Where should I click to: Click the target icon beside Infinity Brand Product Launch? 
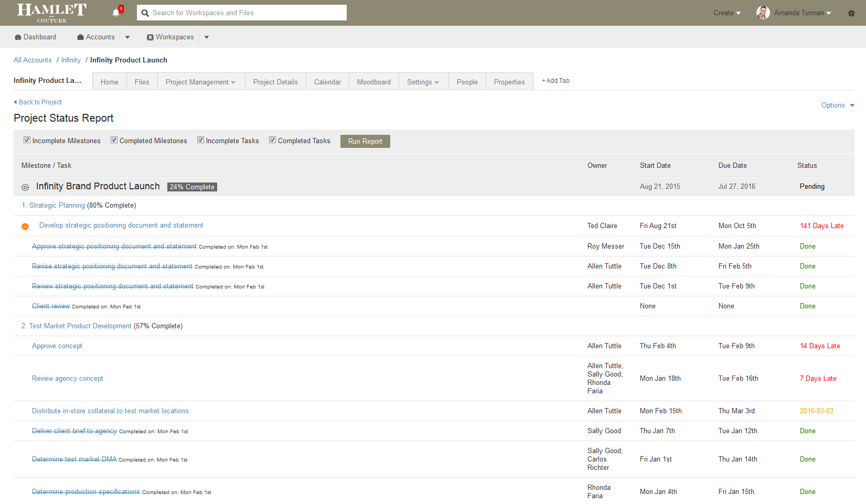pyautogui.click(x=25, y=187)
